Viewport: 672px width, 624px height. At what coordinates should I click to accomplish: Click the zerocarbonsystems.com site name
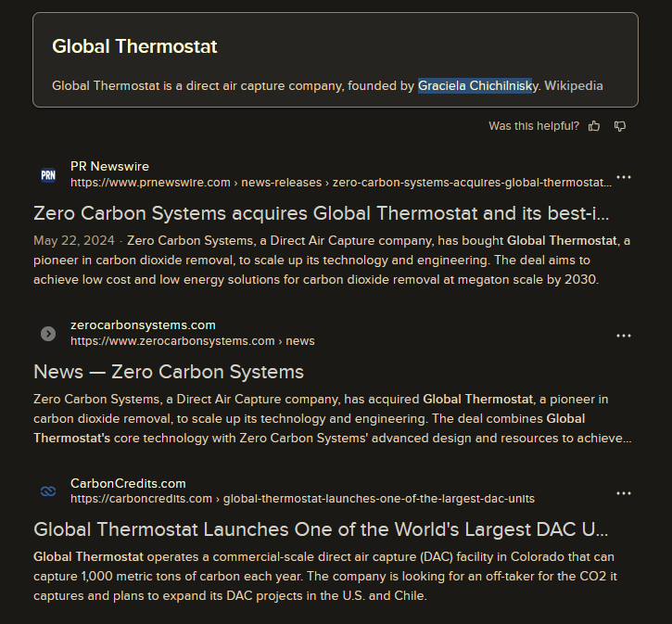143,325
